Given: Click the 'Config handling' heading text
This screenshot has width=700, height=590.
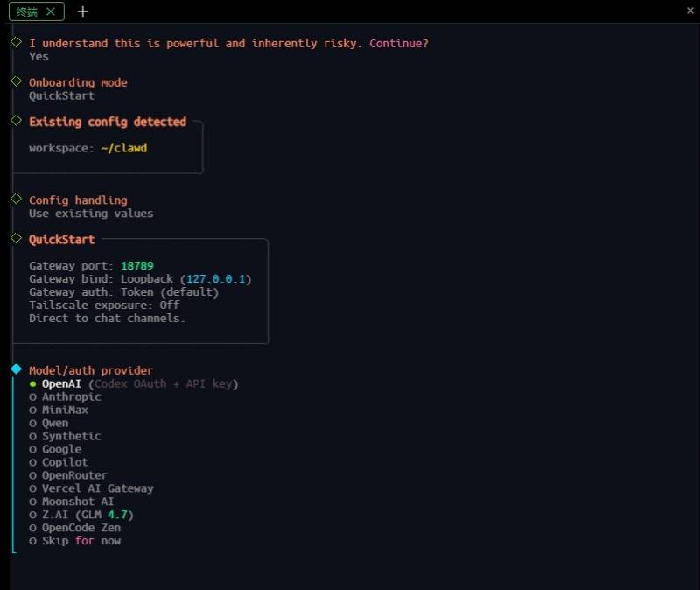Looking at the screenshot, I should click(78, 200).
